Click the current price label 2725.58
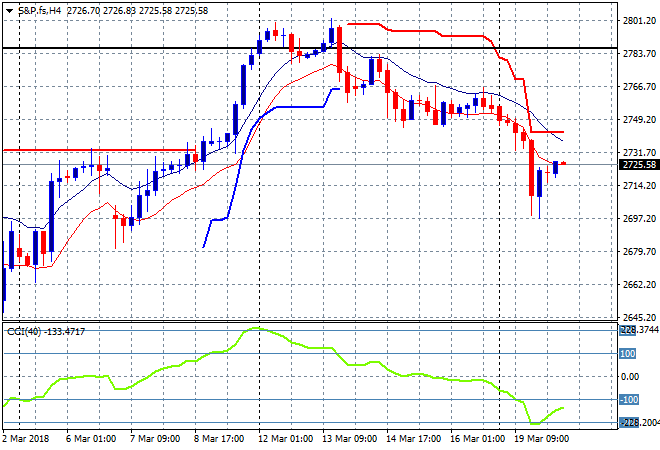The height and width of the screenshot is (450, 660). point(639,165)
